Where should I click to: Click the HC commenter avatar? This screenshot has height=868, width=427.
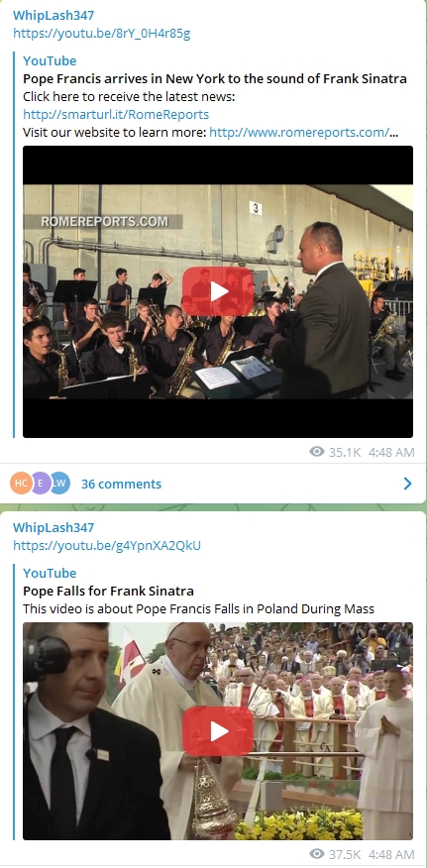click(21, 484)
